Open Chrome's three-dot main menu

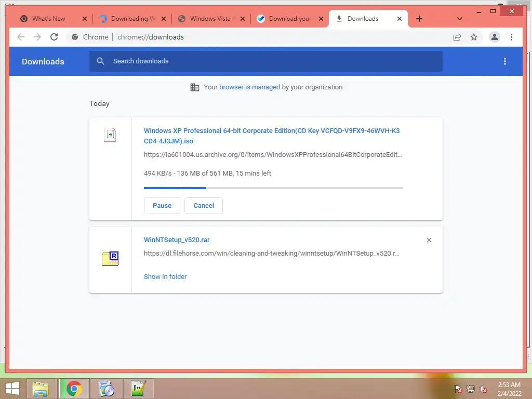point(511,37)
